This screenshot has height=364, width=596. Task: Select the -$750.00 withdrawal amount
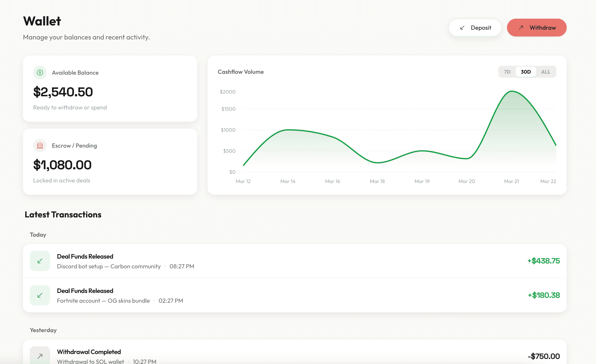click(x=544, y=356)
